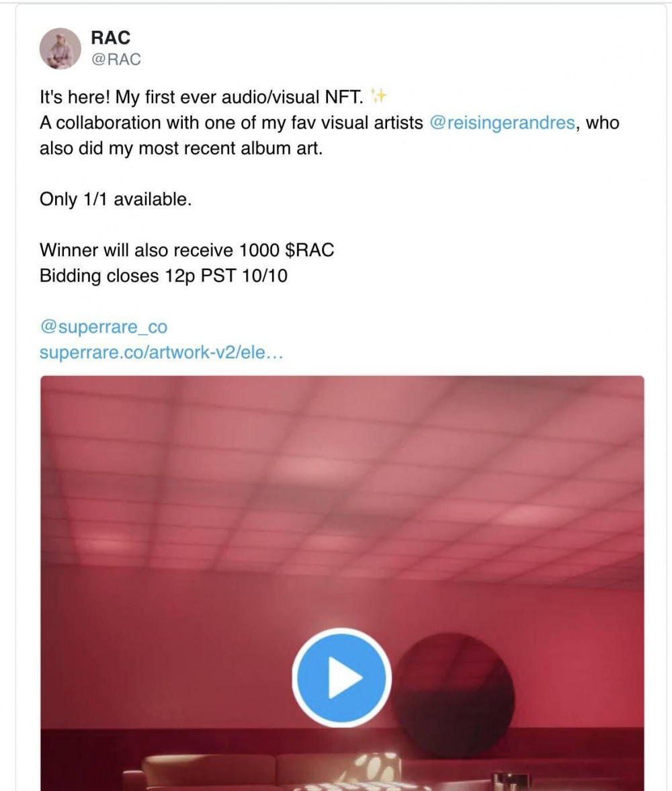Screen dimensions: 672x791
Task: Open the @superrare_co mention link
Action: pos(104,327)
